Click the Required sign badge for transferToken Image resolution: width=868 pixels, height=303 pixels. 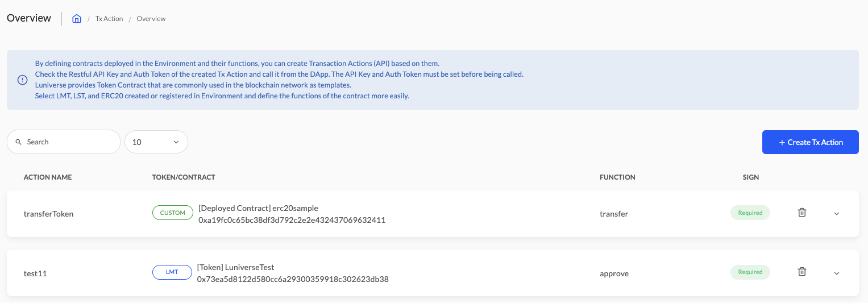tap(750, 213)
